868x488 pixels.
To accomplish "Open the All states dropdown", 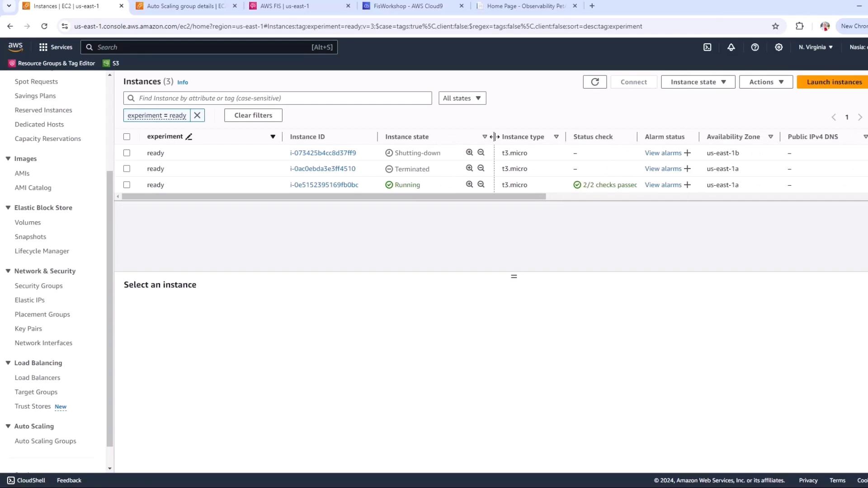I will coord(462,98).
